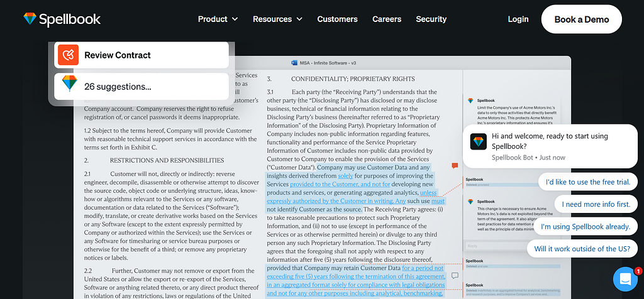The width and height of the screenshot is (644, 299).
Task: Click the Spellbook Bot avatar in chat message
Action: (x=479, y=141)
